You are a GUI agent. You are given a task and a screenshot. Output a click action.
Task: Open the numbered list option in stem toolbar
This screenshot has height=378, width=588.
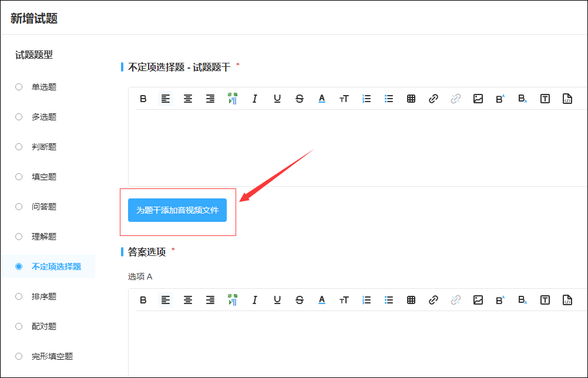click(x=366, y=98)
